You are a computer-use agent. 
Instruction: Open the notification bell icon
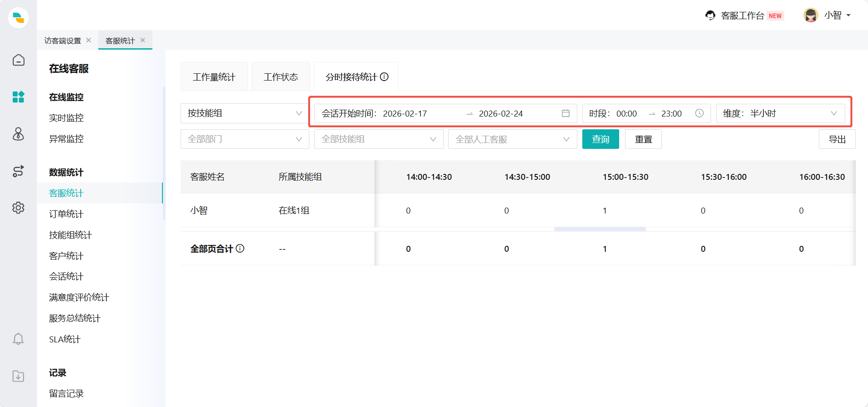tap(18, 339)
